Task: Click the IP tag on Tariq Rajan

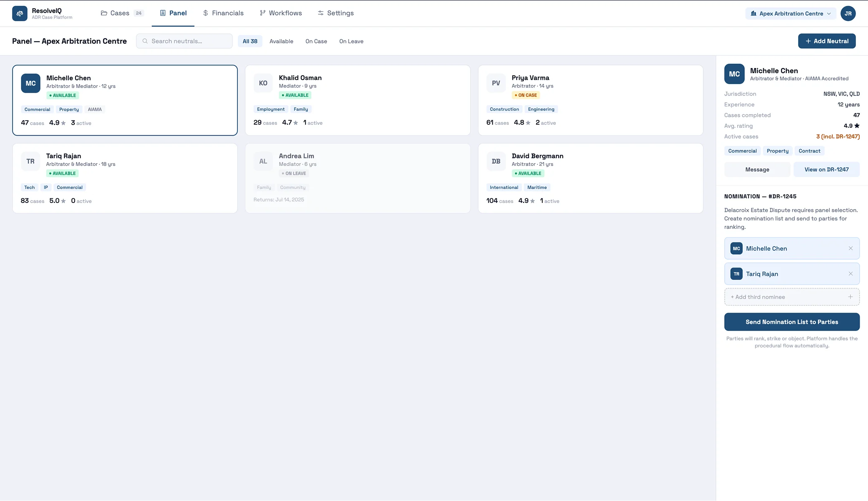Action: click(46, 187)
